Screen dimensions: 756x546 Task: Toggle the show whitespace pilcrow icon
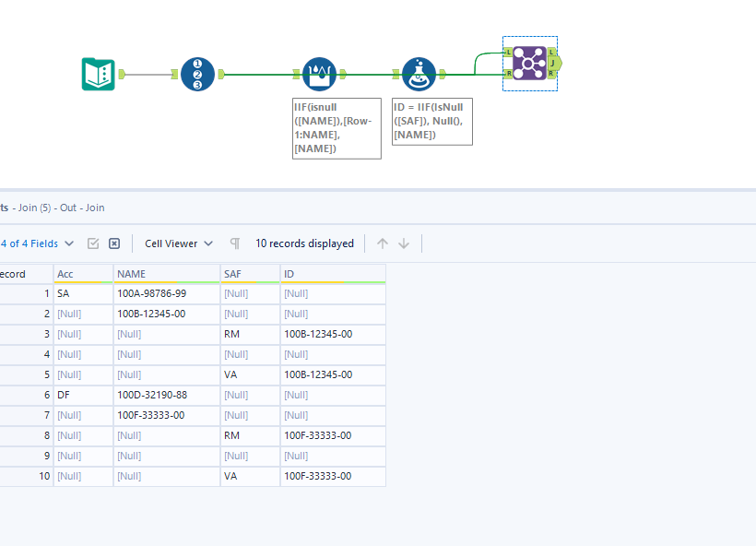pyautogui.click(x=235, y=243)
